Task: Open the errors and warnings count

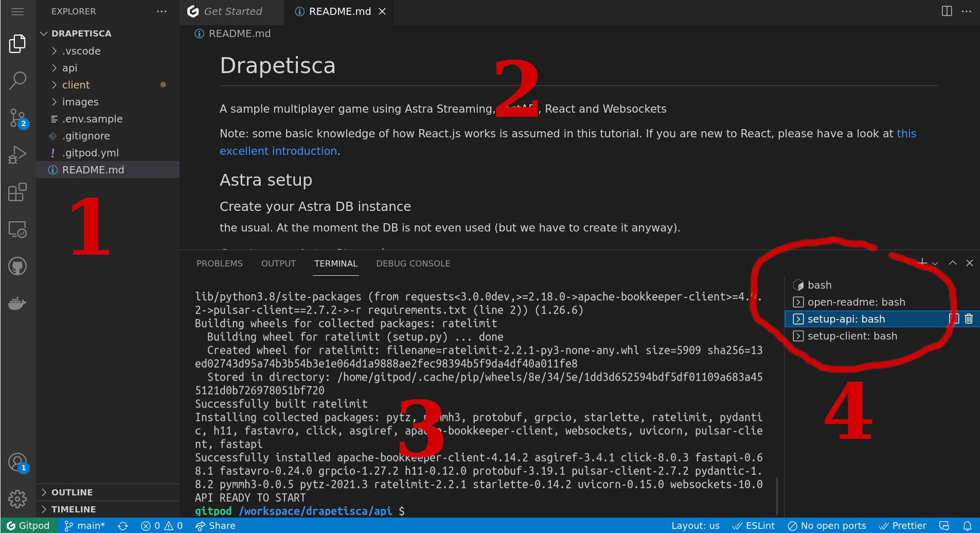Action: (162, 526)
